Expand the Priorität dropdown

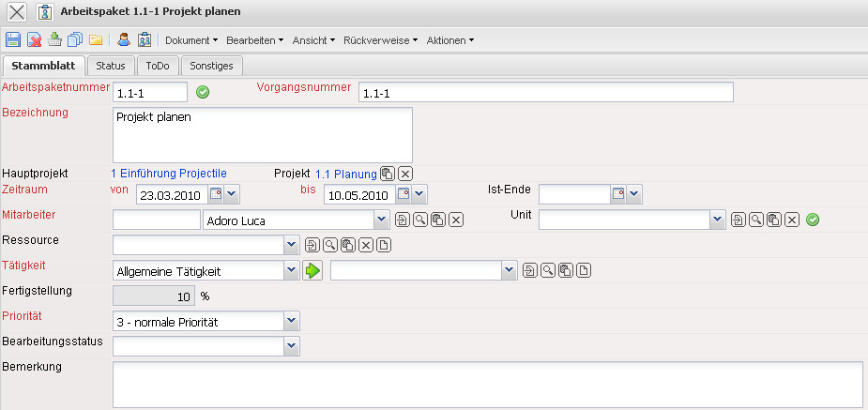(291, 322)
